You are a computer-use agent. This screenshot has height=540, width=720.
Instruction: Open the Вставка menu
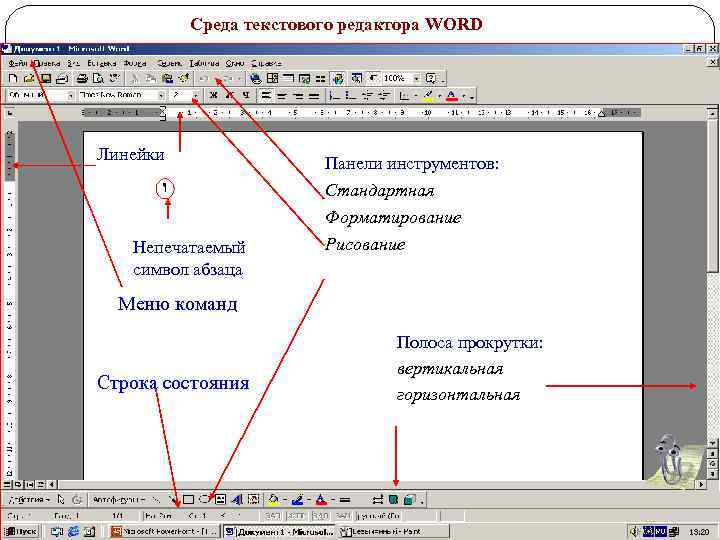tap(102, 63)
